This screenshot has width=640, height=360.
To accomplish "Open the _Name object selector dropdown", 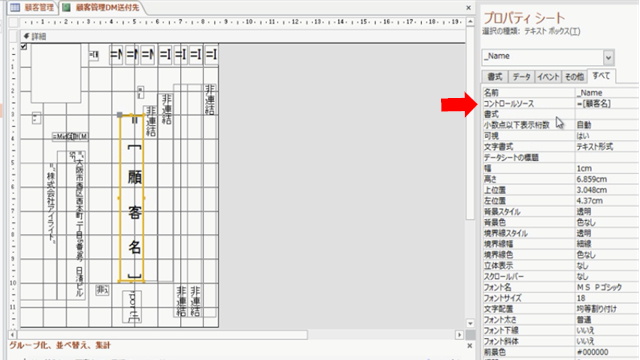I will 608,57.
